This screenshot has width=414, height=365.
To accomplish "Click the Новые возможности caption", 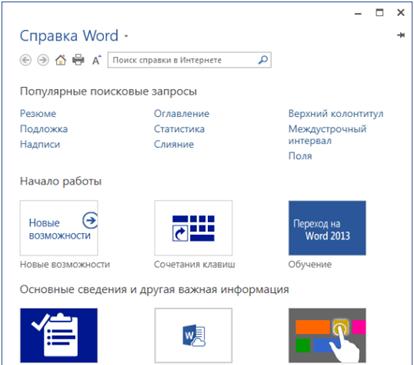I will (65, 264).
